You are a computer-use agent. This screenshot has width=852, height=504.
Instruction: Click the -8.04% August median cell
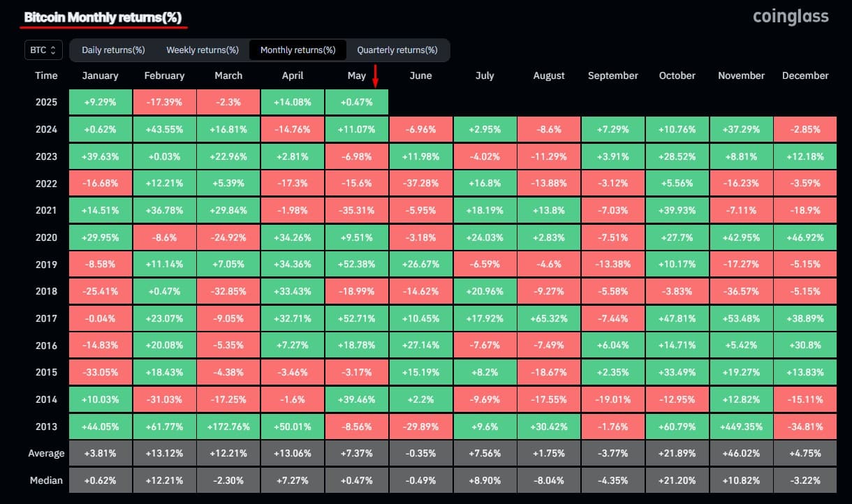coord(549,480)
